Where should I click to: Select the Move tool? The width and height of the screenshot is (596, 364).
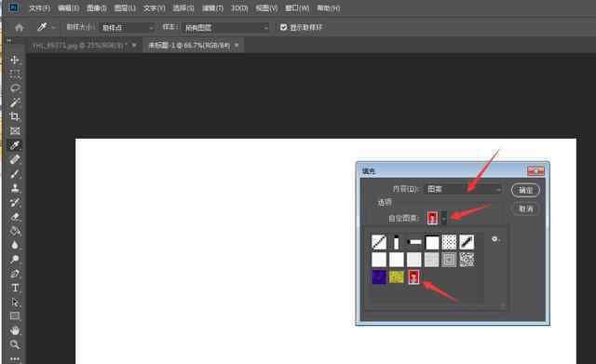tap(15, 60)
